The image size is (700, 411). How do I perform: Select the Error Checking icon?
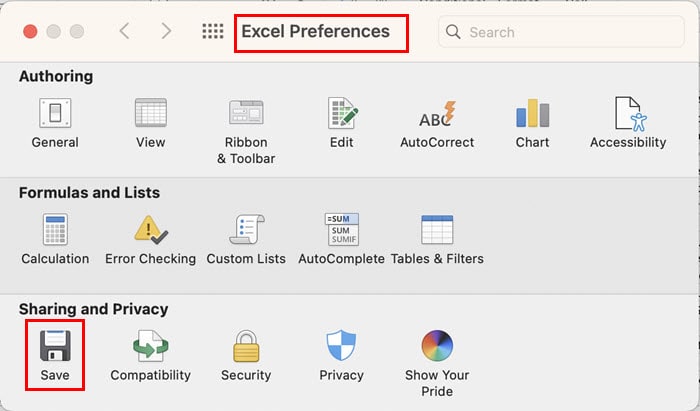(150, 239)
